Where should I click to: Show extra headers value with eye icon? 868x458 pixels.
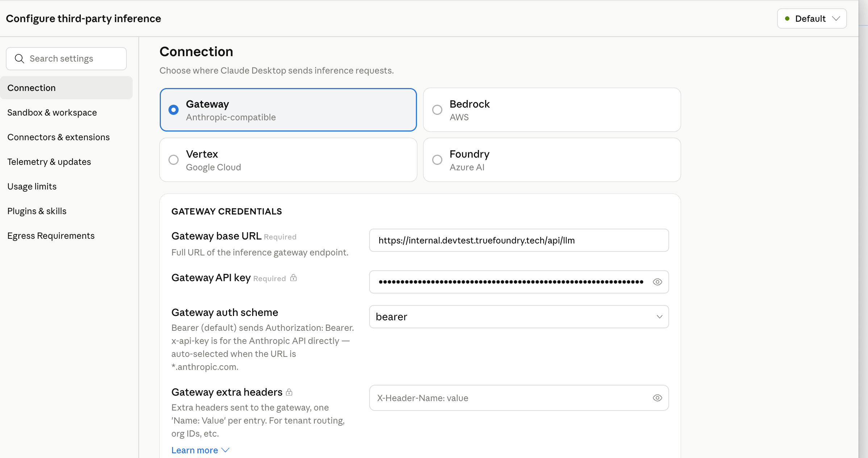(x=657, y=398)
